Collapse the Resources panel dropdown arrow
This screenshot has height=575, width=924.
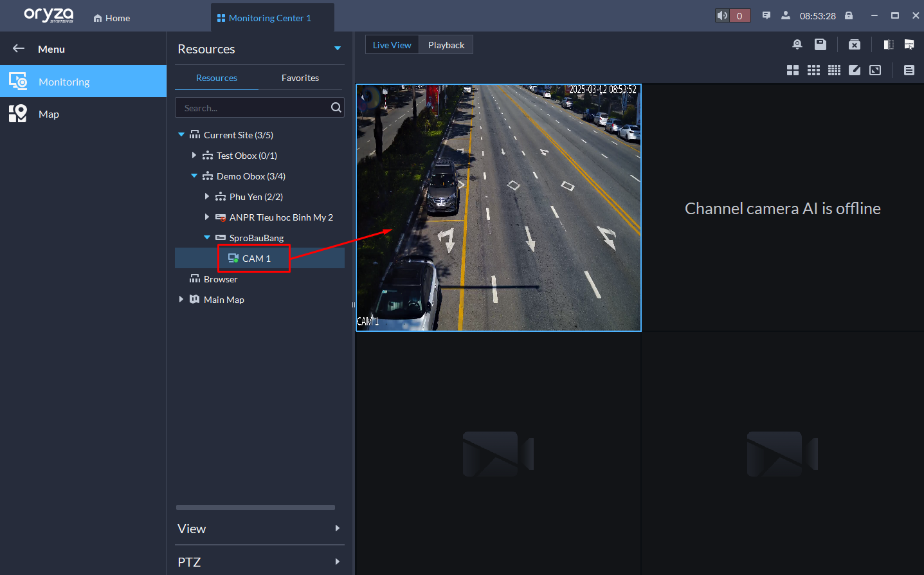338,49
